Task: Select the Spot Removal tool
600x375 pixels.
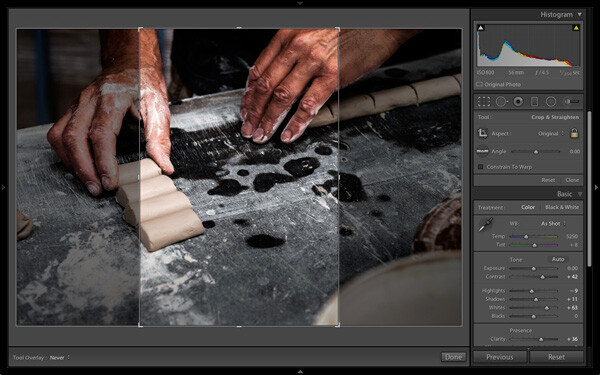Action: tap(501, 101)
